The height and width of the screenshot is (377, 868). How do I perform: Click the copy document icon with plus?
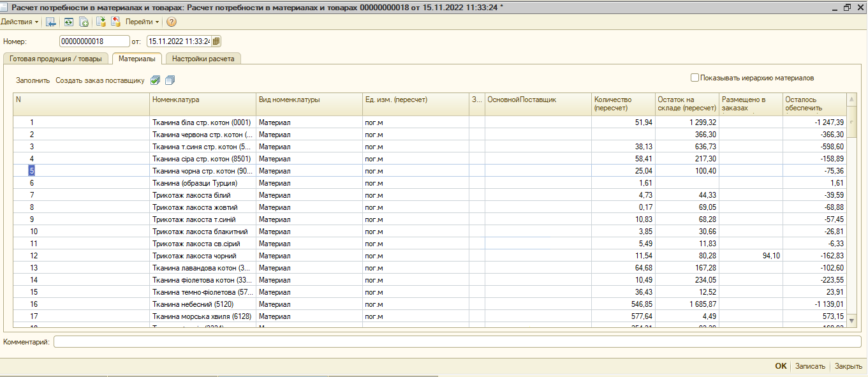point(84,22)
